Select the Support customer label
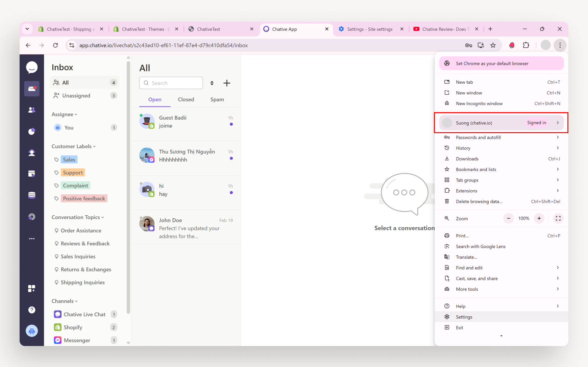This screenshot has height=367, width=588. point(72,172)
